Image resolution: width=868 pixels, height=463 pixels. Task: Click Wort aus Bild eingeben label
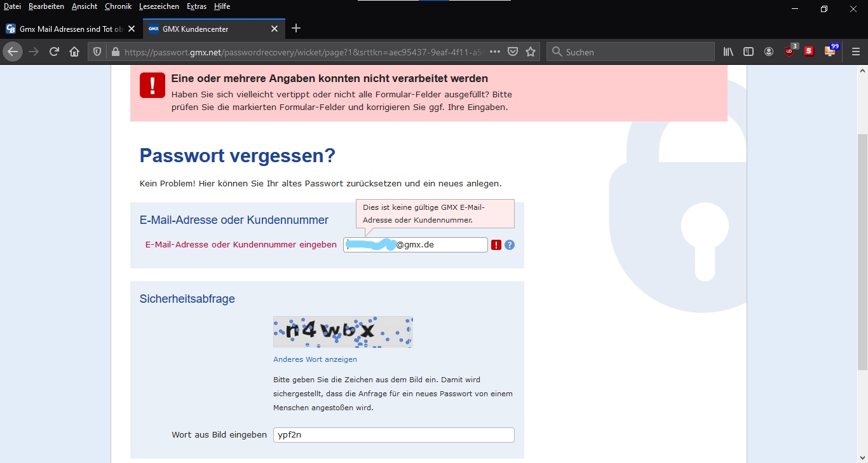coord(219,435)
